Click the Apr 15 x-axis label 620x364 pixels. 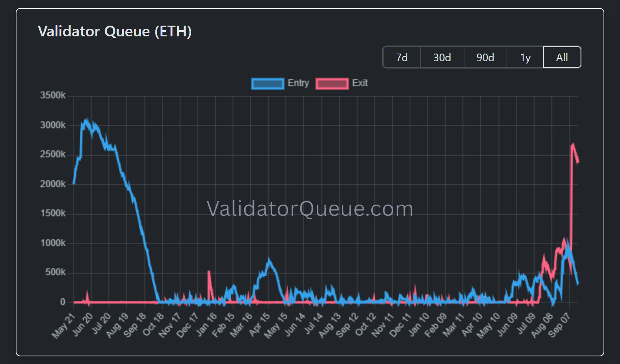pos(259,325)
